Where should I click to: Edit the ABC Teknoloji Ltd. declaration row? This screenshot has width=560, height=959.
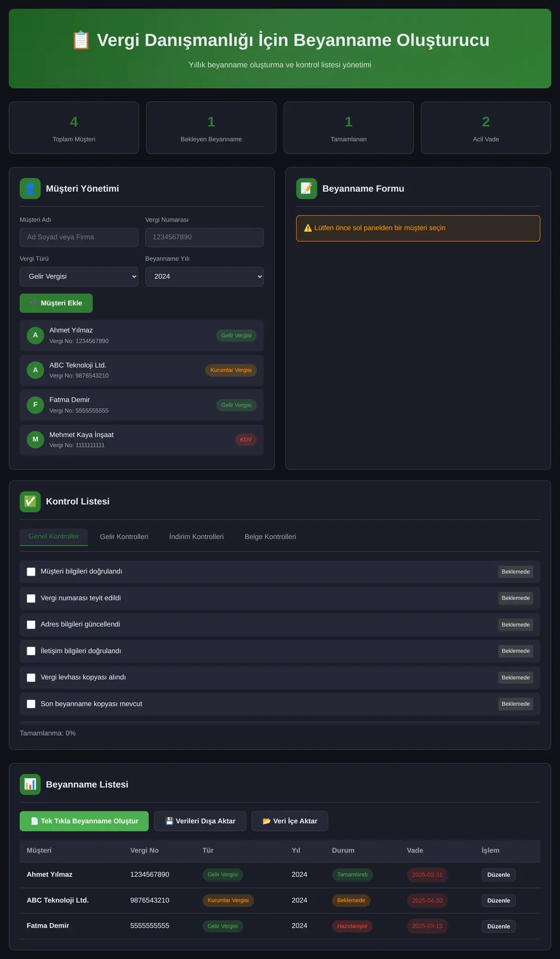click(x=498, y=901)
